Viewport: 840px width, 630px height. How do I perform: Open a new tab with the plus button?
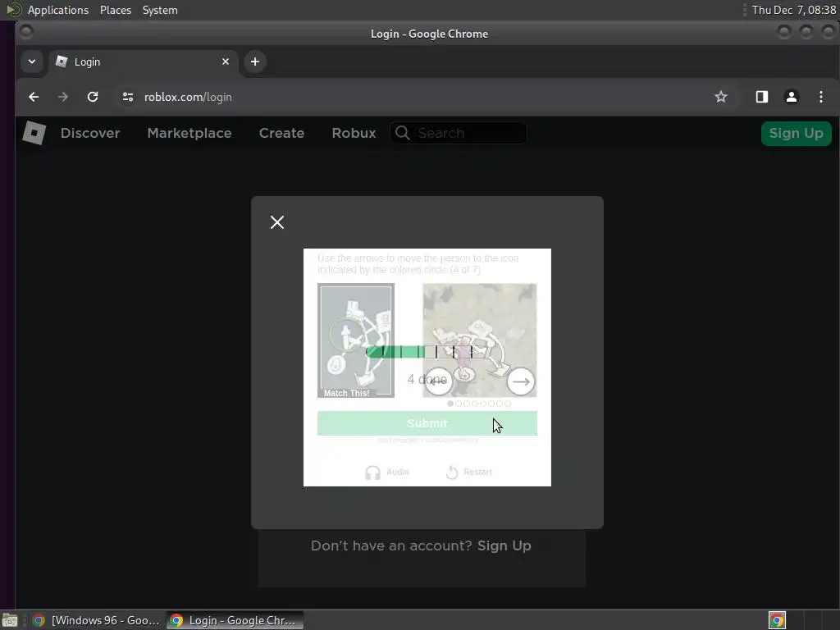pos(255,62)
